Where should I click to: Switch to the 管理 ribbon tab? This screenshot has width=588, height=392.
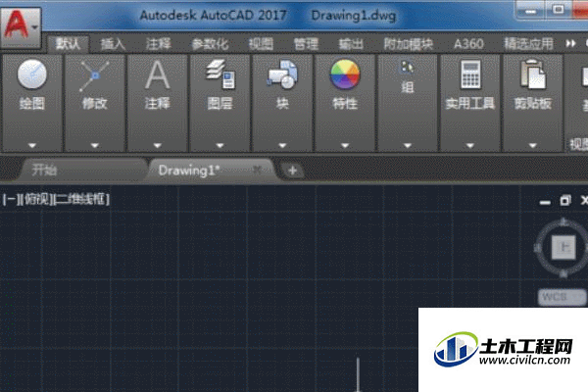click(306, 44)
